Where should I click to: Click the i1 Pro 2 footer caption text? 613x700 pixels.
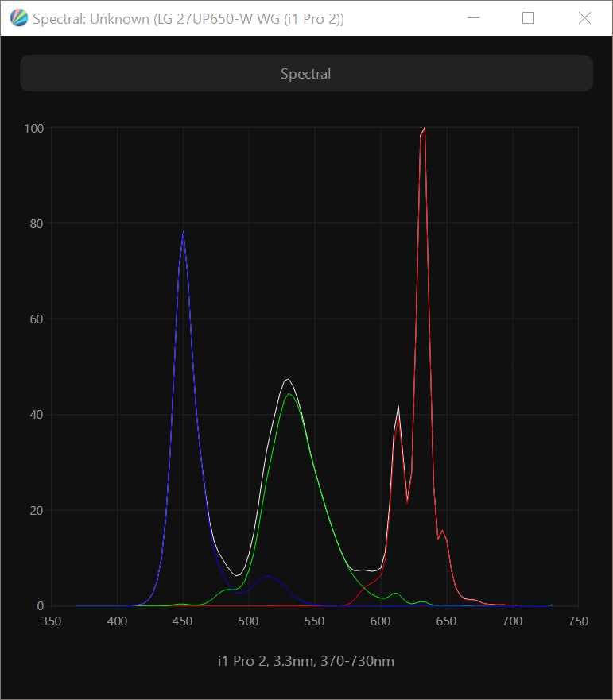pyautogui.click(x=306, y=661)
